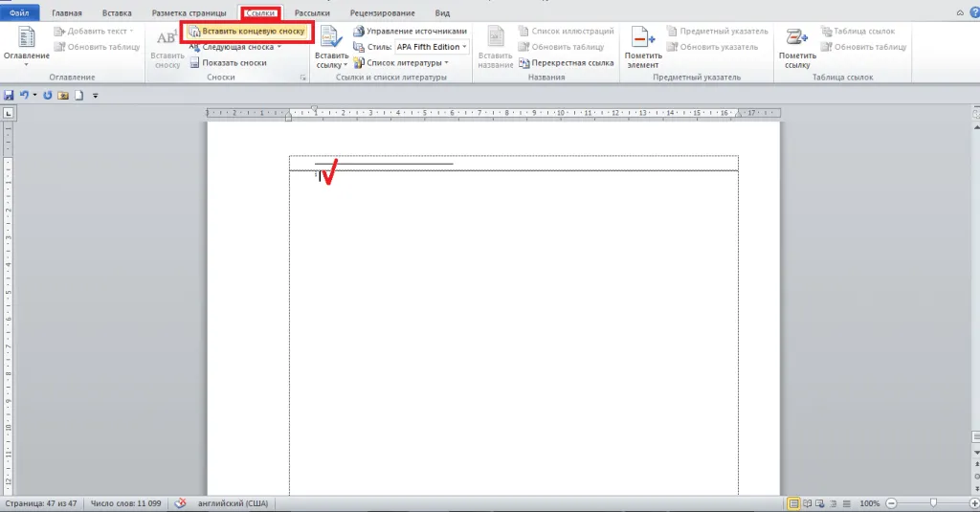Screen dimensions: 980x512
Task: Select the Full Screen Reading view button
Action: pyautogui.click(x=807, y=503)
